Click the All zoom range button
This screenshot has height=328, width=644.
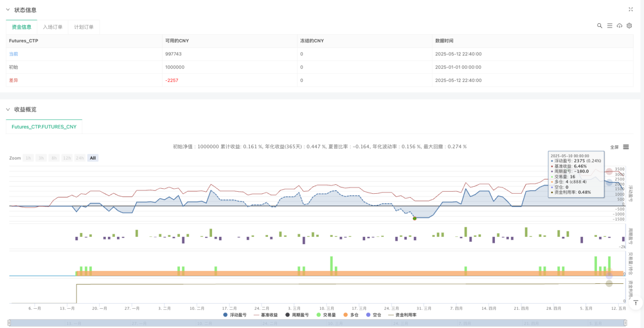(93, 158)
